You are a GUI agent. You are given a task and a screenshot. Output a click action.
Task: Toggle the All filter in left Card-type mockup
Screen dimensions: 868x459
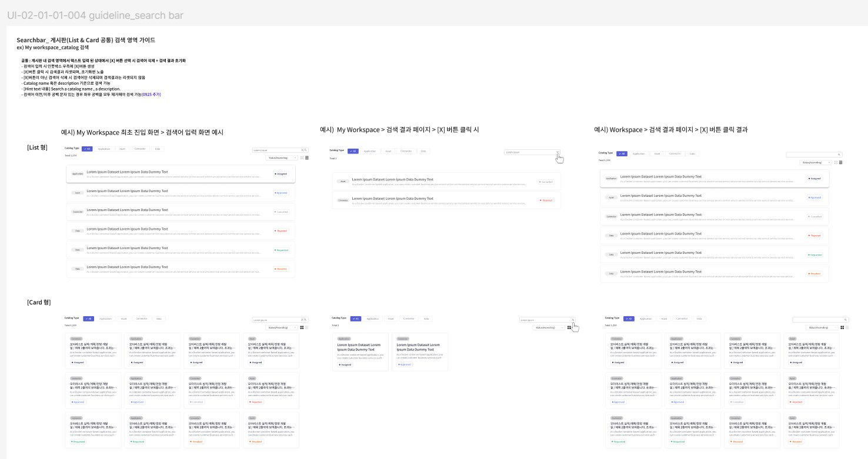89,319
